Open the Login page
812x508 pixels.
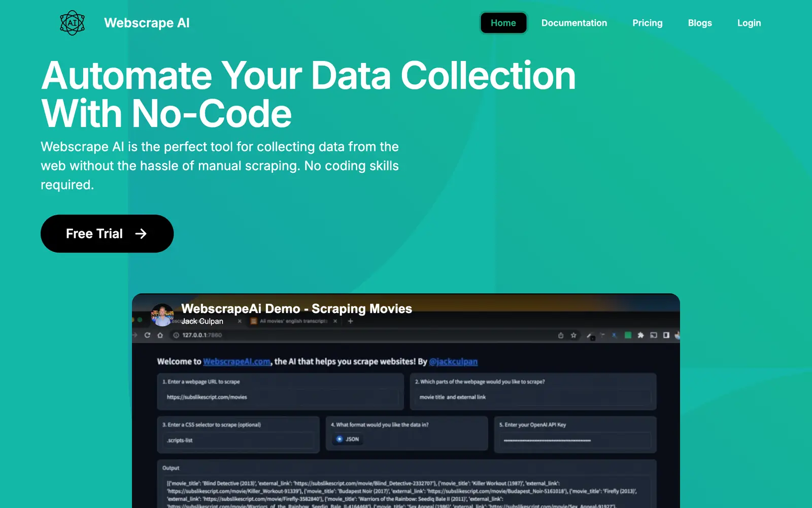pyautogui.click(x=749, y=23)
